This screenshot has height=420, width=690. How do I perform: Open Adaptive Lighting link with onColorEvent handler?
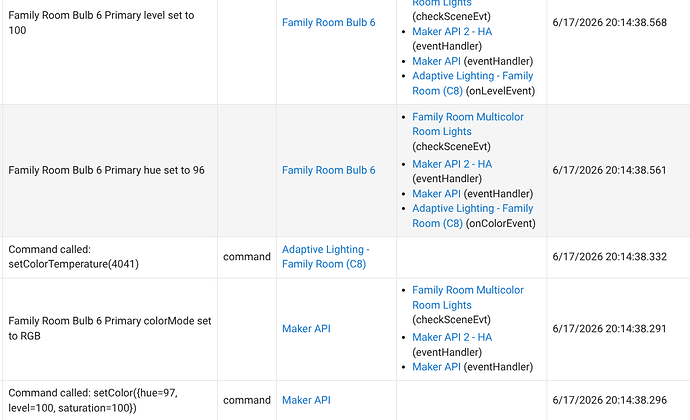pos(472,216)
